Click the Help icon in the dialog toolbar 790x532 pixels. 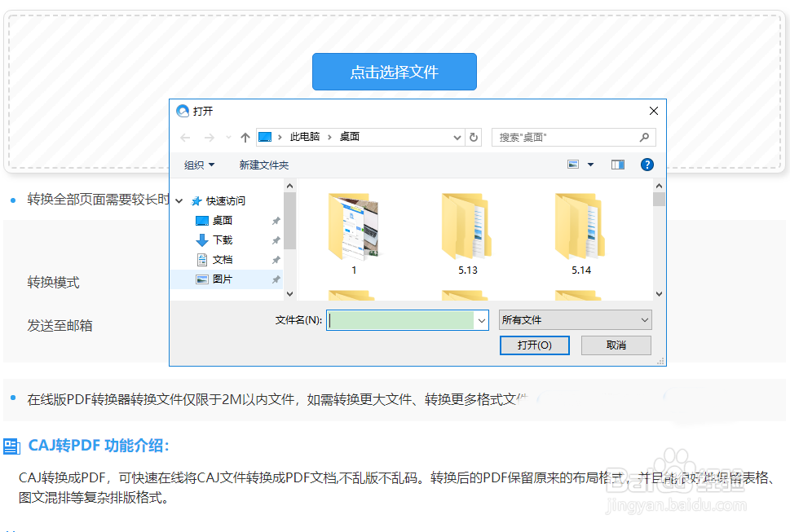647,165
